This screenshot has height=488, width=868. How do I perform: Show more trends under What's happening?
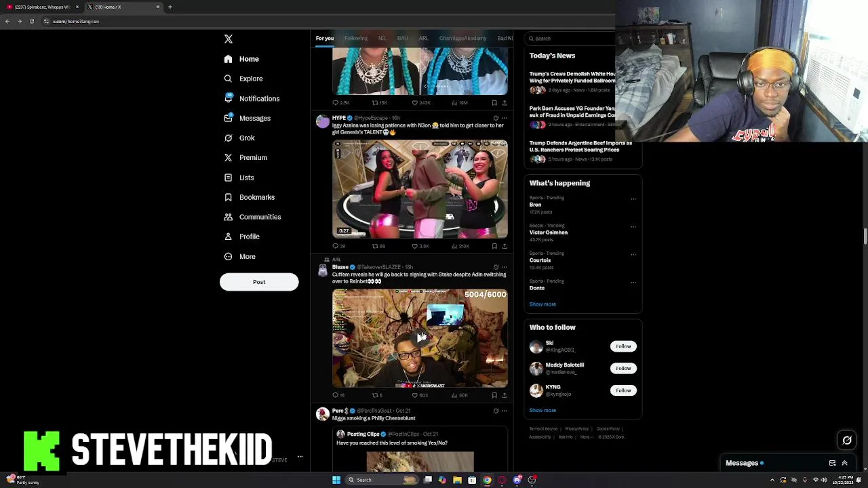[x=542, y=304]
